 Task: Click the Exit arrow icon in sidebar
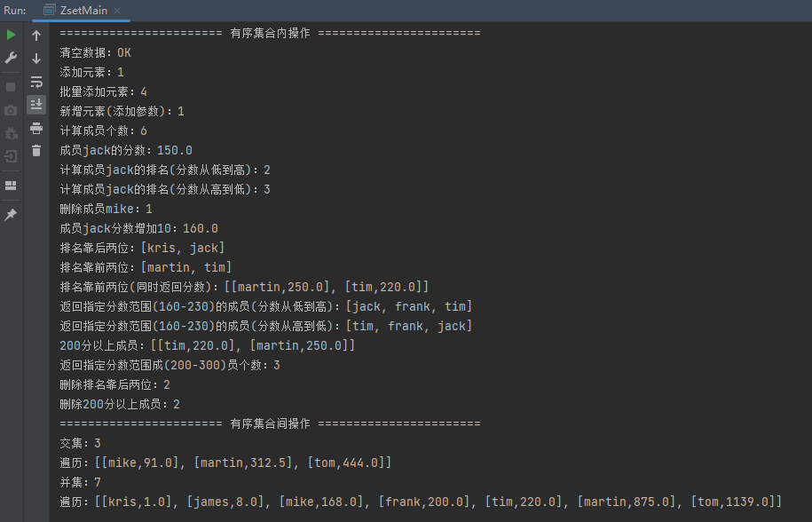click(x=11, y=156)
